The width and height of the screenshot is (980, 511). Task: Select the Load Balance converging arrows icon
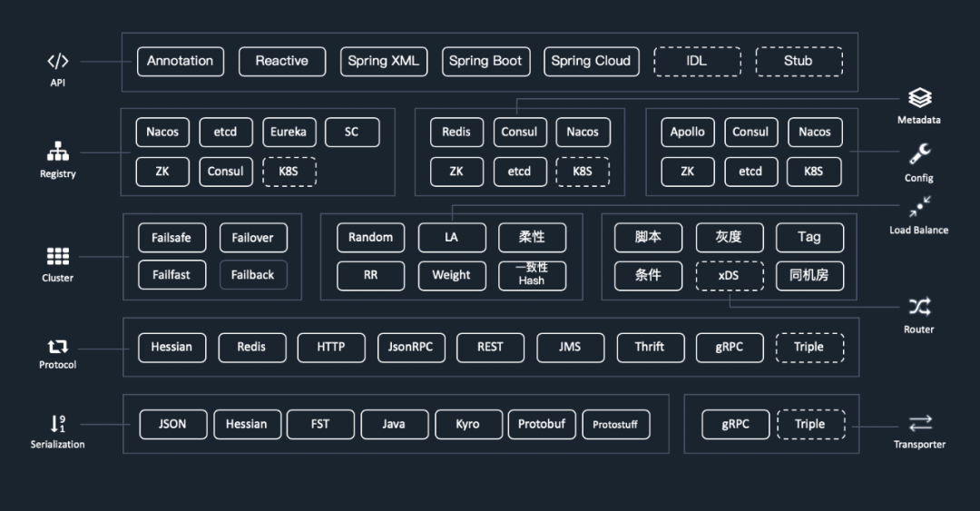coord(919,206)
